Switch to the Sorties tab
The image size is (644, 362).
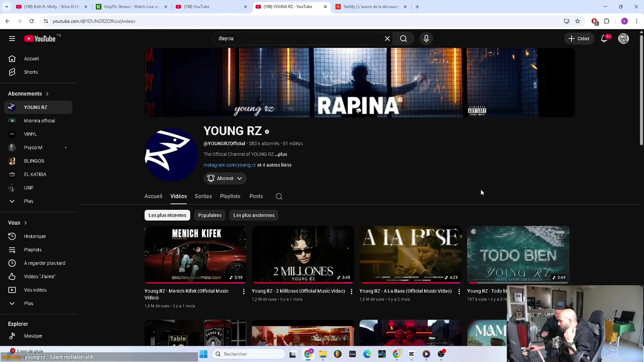click(203, 197)
